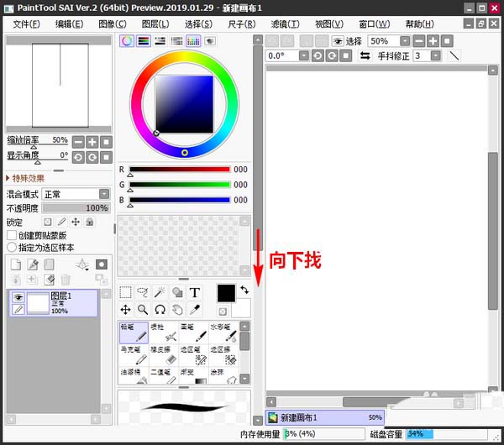Toggle lock painting pencil icon
This screenshot has width=504, height=445.
coord(61,222)
